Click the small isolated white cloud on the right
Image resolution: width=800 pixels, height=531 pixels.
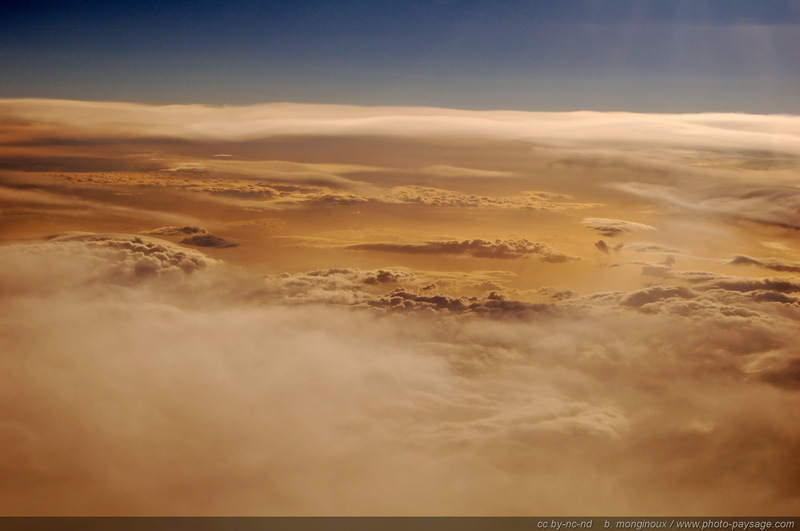(615, 226)
